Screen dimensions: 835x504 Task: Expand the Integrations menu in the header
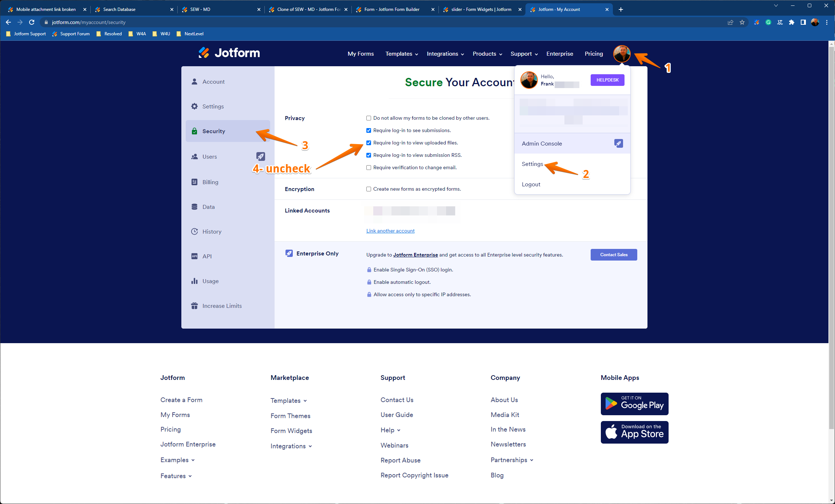point(445,54)
